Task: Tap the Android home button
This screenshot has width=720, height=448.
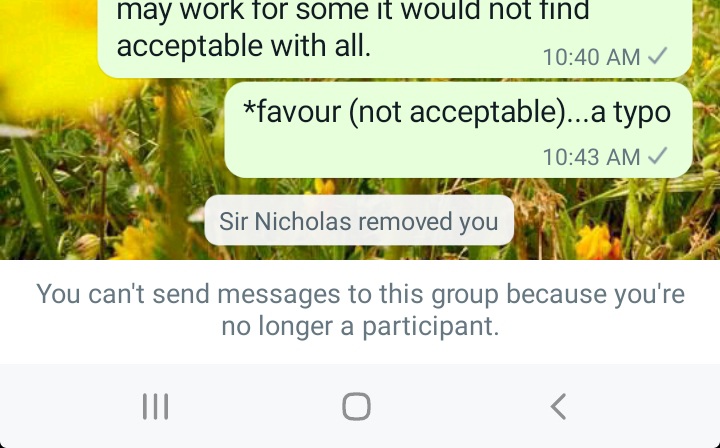Action: coord(357,406)
